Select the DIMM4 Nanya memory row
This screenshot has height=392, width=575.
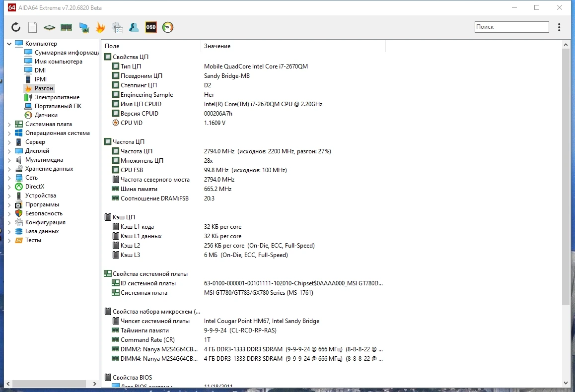tap(244, 359)
